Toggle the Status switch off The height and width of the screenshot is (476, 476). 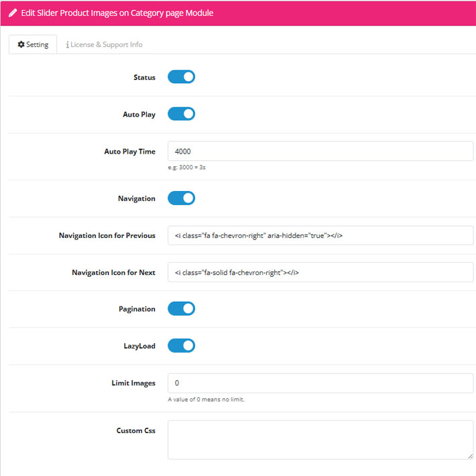(181, 77)
